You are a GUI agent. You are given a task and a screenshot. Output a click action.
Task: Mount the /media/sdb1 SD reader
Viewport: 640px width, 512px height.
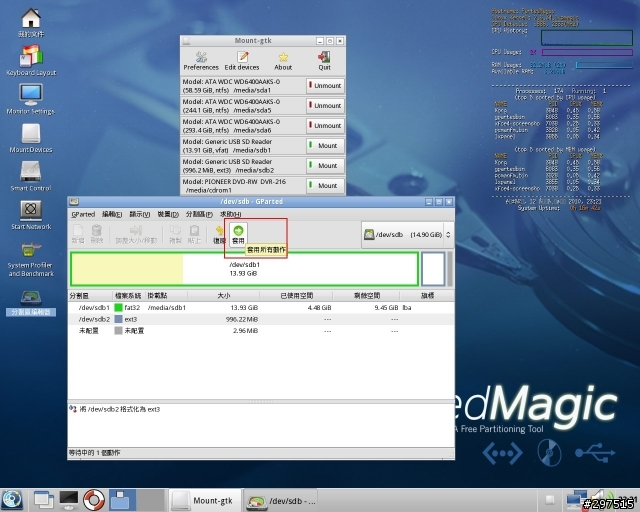(x=325, y=146)
